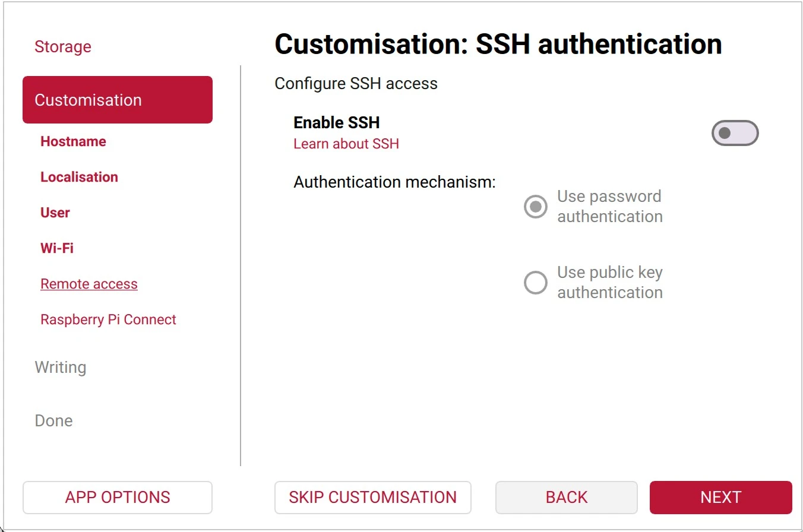
Task: Go back with the BACK button
Action: (x=566, y=497)
